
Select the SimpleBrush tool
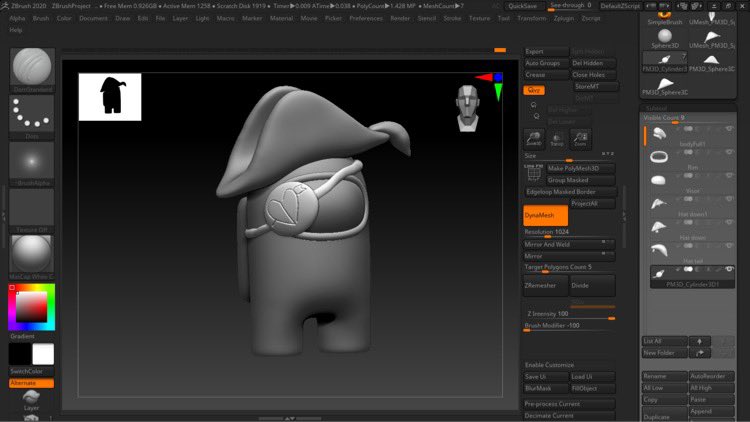pyautogui.click(x=665, y=19)
